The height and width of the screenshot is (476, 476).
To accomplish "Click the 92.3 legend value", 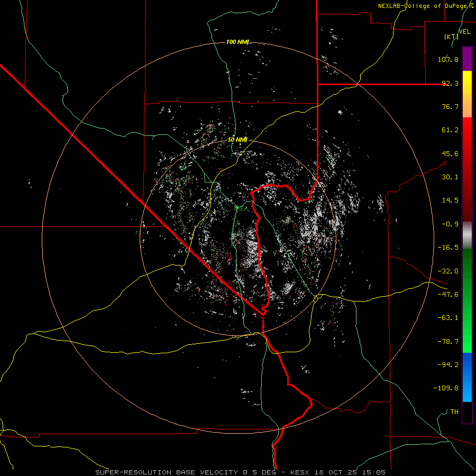I will pos(450,83).
